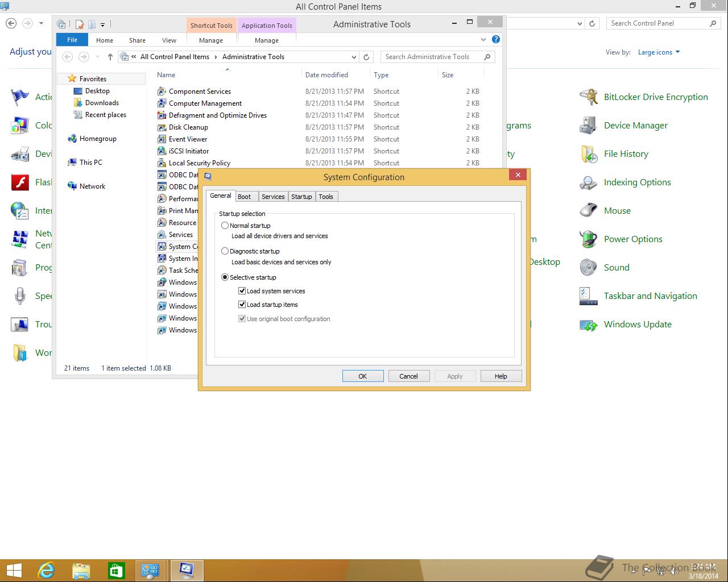Open File menu in Administrative Tools
The width and height of the screenshot is (728, 582).
click(x=72, y=40)
